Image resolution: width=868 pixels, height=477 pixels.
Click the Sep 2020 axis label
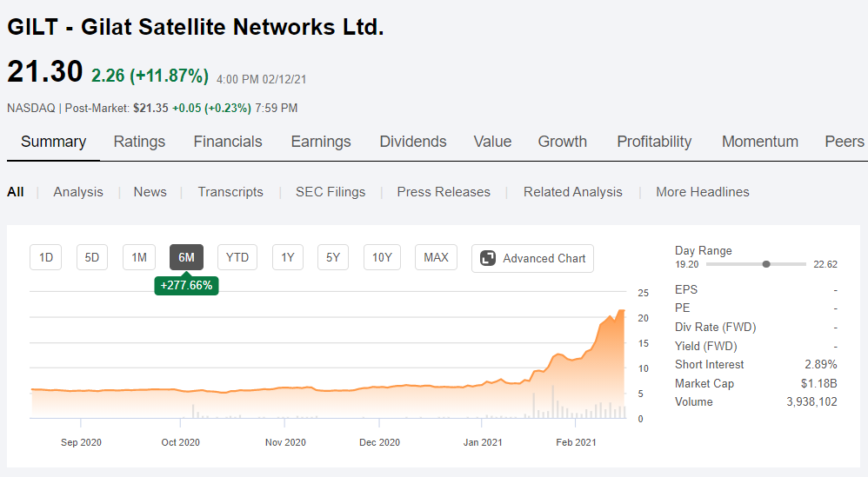(x=81, y=442)
